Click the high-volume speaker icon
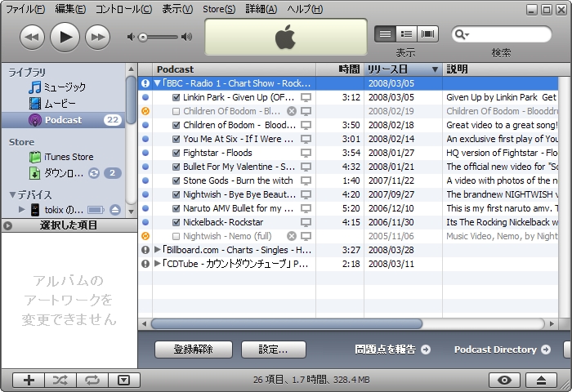572x392 pixels. coord(186,37)
